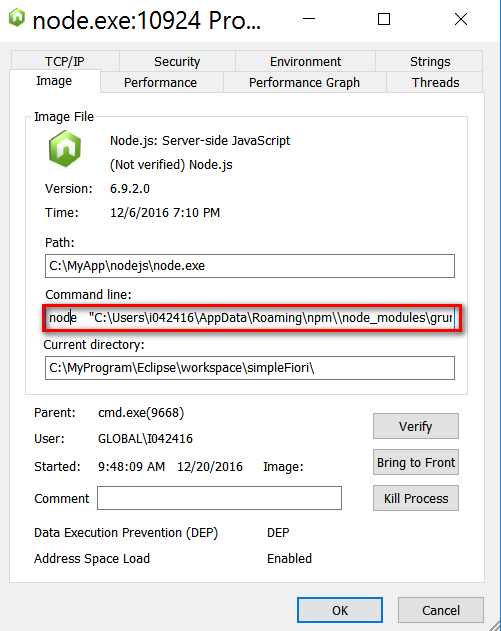The height and width of the screenshot is (631, 501).
Task: Click the Verify button
Action: coord(416,426)
